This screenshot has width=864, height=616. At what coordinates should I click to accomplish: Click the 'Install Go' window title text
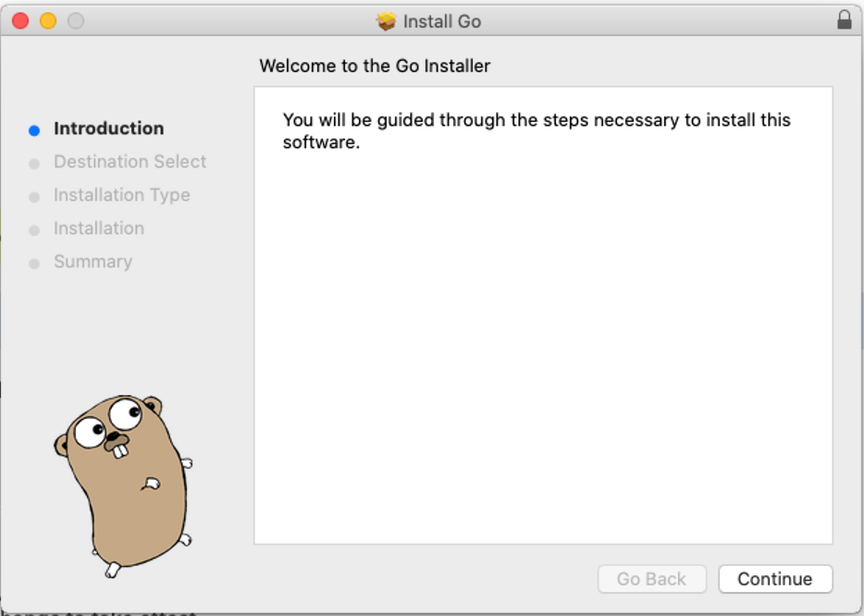pos(442,21)
